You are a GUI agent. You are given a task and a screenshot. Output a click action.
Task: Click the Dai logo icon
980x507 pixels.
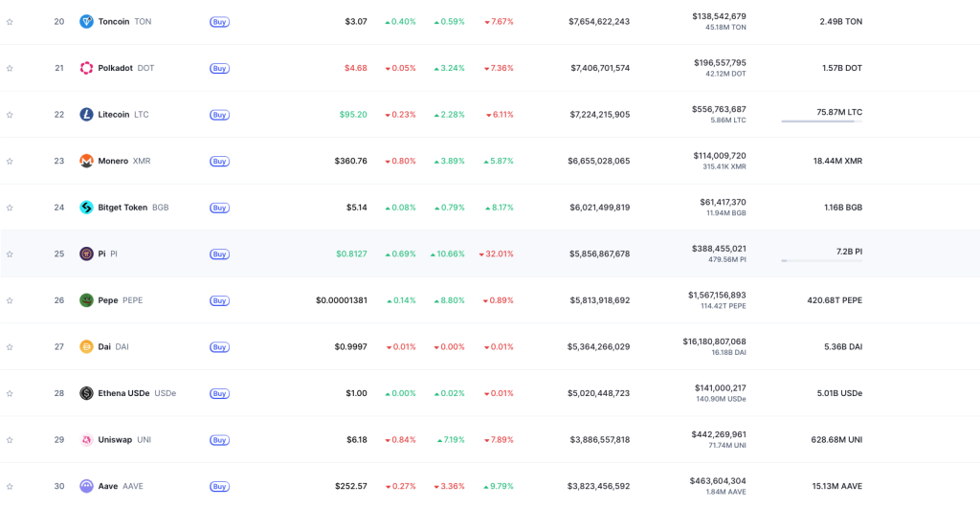tap(86, 346)
